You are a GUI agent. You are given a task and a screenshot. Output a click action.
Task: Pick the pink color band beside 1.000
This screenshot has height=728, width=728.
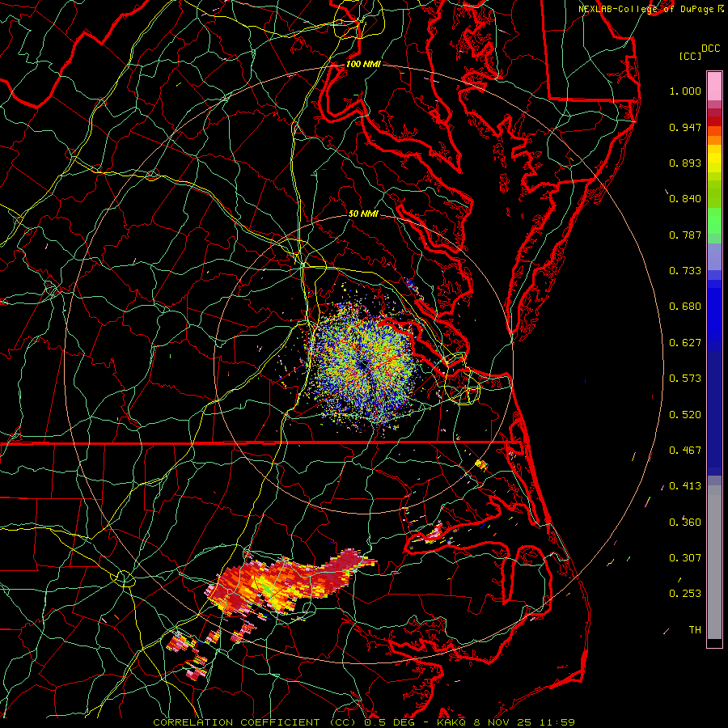click(x=714, y=87)
